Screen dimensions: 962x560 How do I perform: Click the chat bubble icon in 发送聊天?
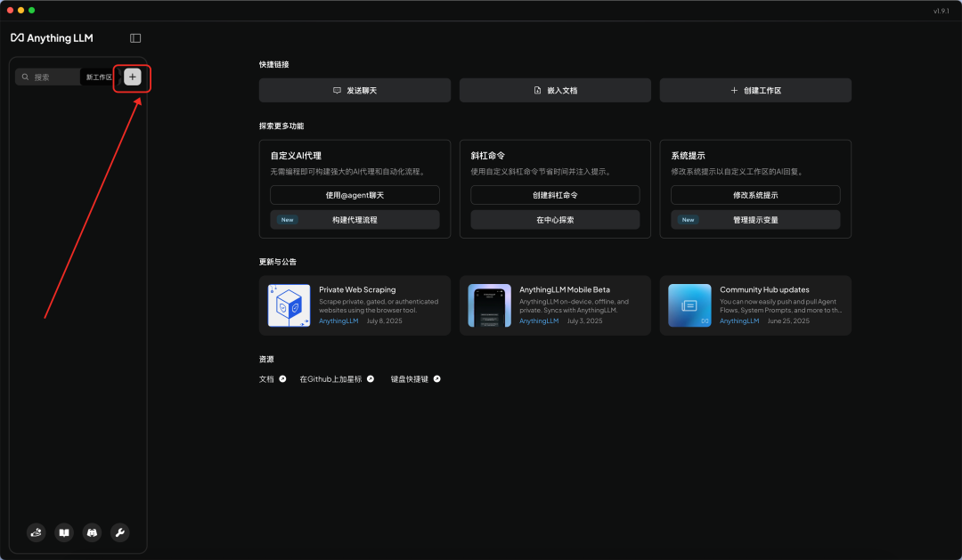(x=337, y=90)
